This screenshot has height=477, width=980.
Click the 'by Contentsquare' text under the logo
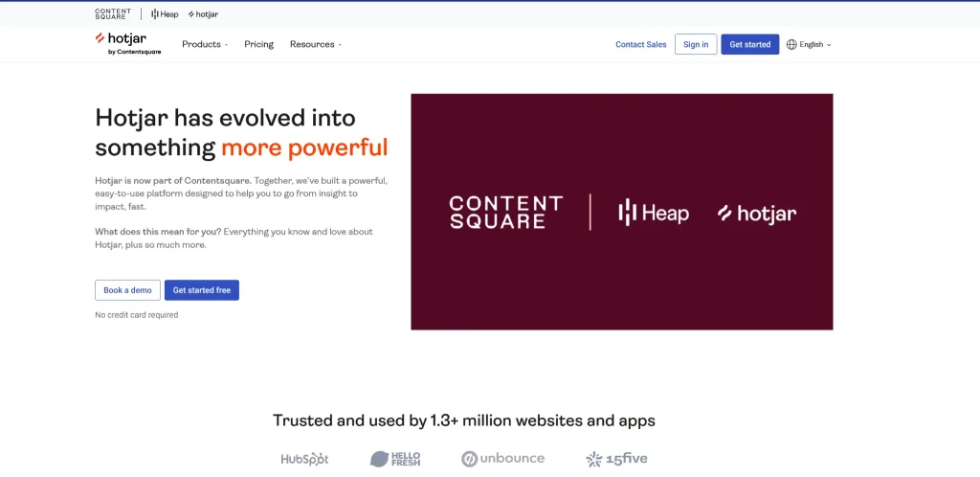pos(134,52)
